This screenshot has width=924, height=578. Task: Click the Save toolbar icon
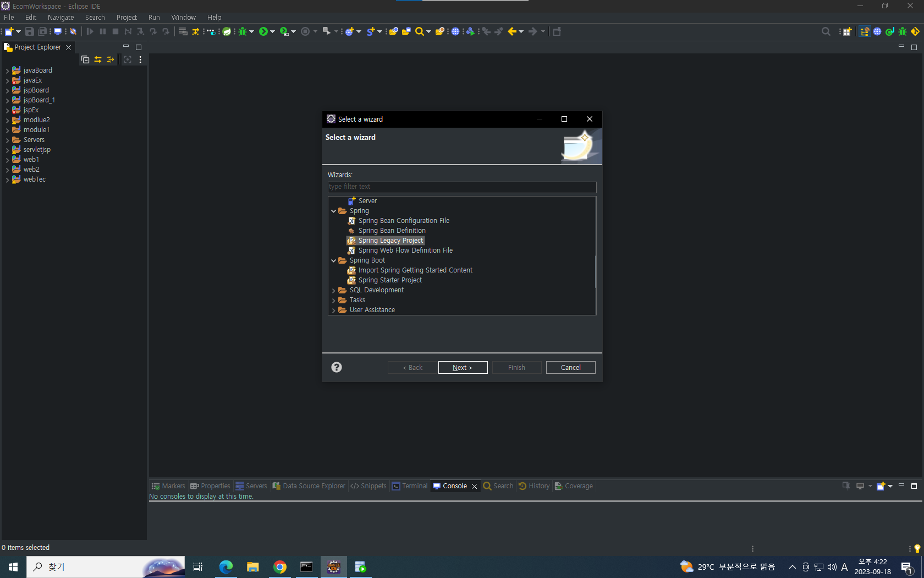(x=30, y=31)
